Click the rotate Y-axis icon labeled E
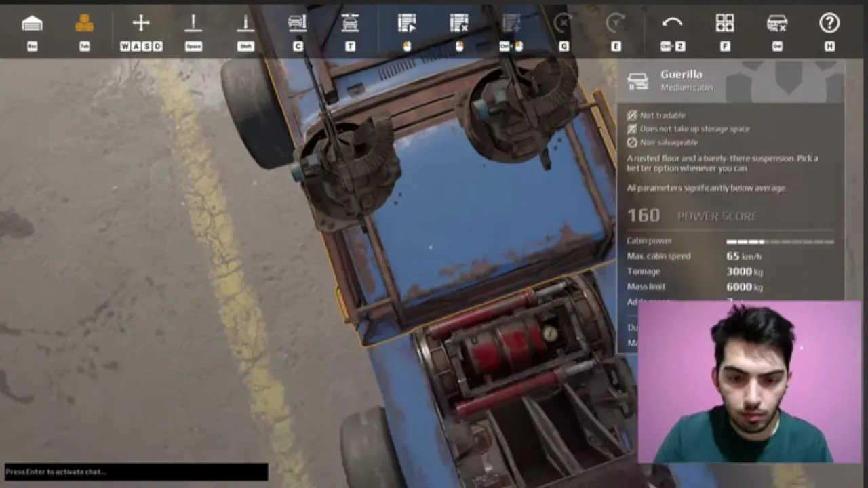Image resolution: width=868 pixels, height=488 pixels. (x=615, y=24)
